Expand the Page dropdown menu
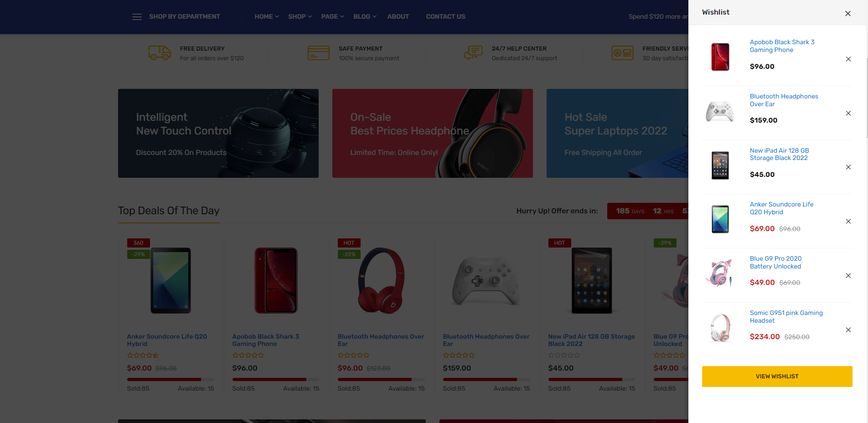 point(333,16)
